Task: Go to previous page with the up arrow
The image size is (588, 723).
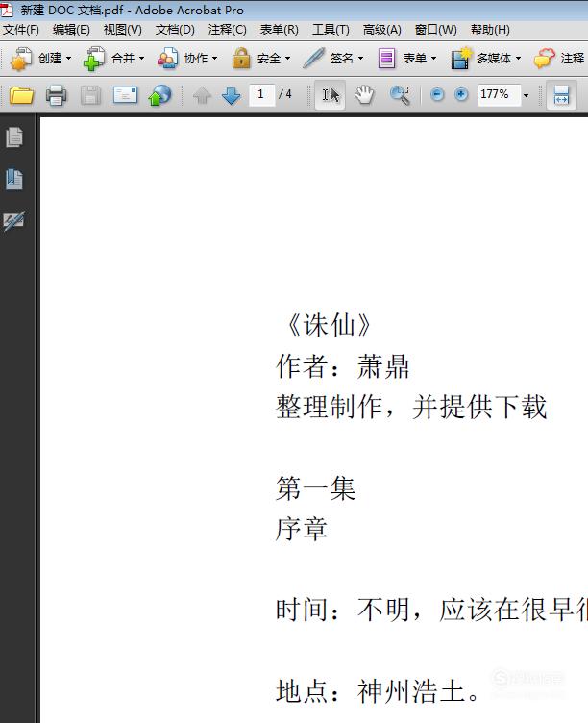Action: coord(202,96)
